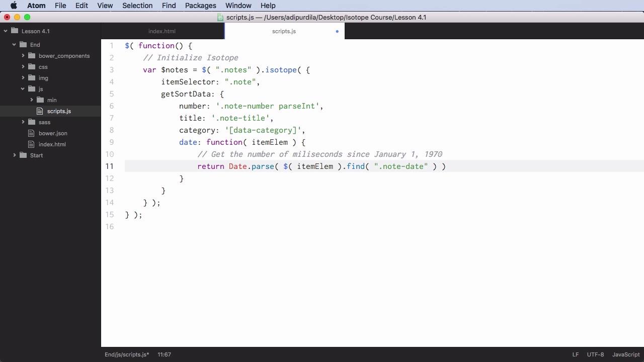Open index.html from the tree view
644x362 pixels.
point(52,144)
